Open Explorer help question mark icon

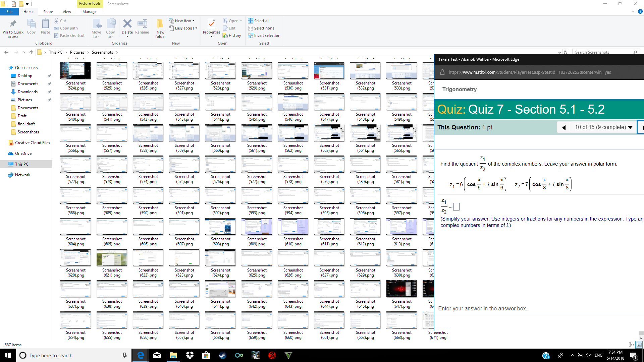(x=640, y=11)
